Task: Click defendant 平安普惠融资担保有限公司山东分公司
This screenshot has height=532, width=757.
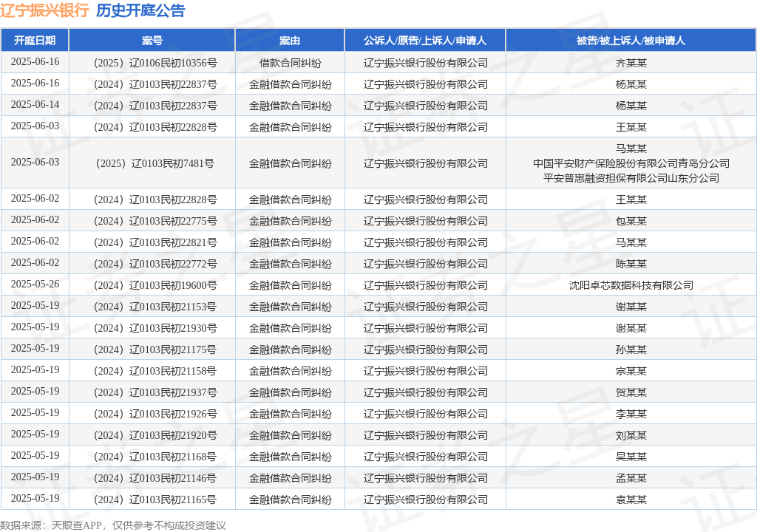Action: tap(631, 178)
